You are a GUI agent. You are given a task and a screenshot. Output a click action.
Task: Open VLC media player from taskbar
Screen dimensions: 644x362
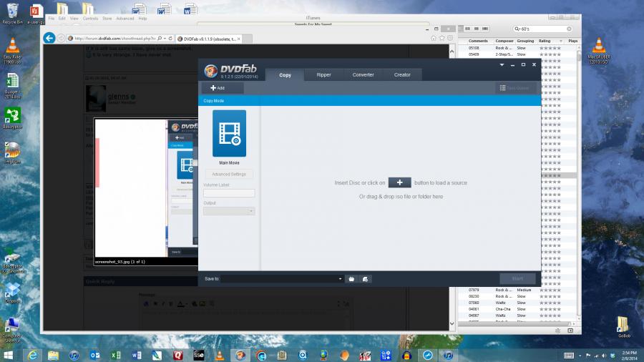click(220, 355)
